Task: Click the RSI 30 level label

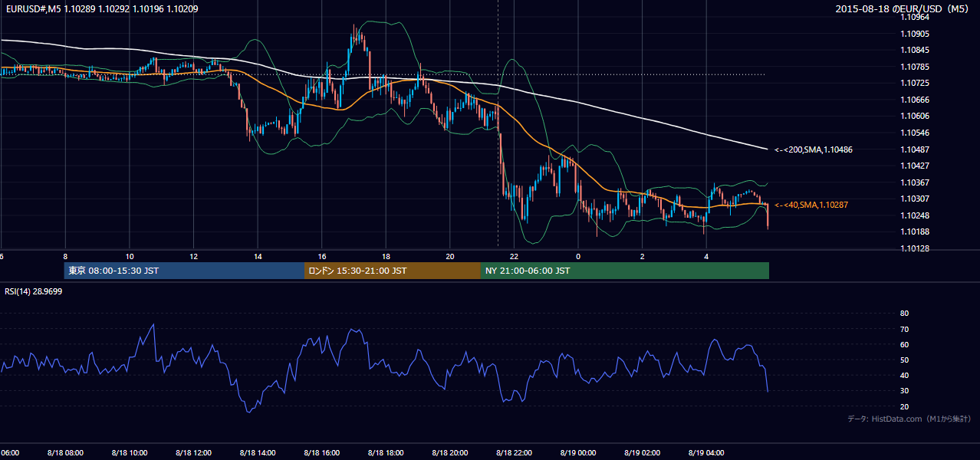Action: point(904,390)
